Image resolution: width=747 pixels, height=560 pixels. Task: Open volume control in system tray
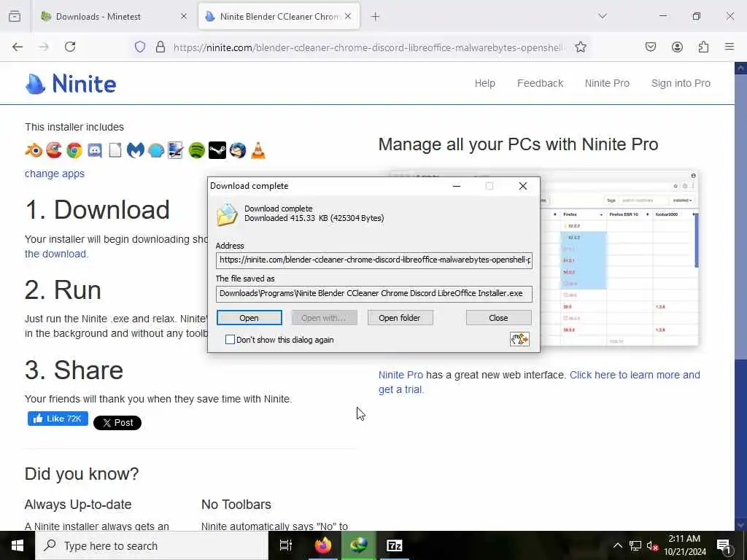click(x=652, y=545)
